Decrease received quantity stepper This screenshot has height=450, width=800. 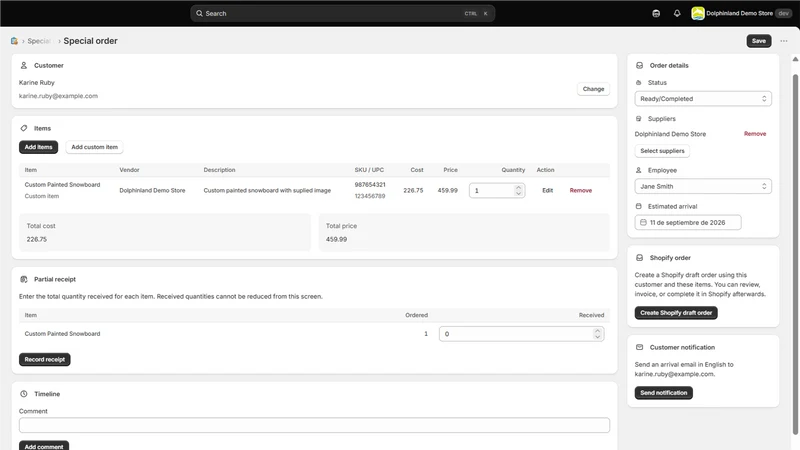coord(597,337)
